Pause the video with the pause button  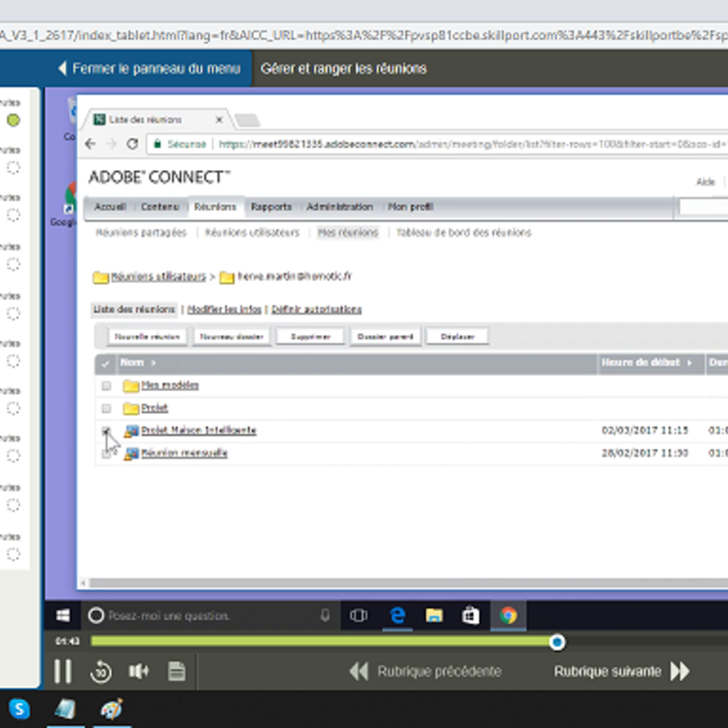[63, 672]
